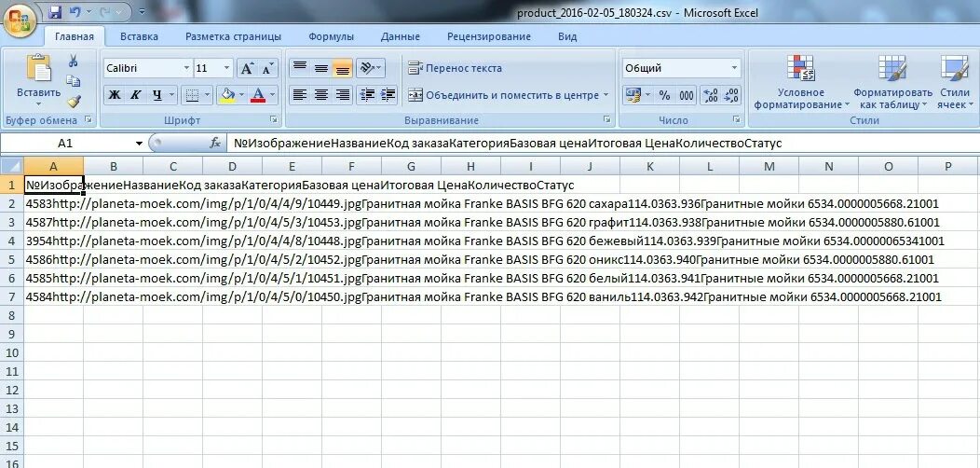This screenshot has height=468, width=980.
Task: Click the insert function fx icon
Action: tap(215, 144)
